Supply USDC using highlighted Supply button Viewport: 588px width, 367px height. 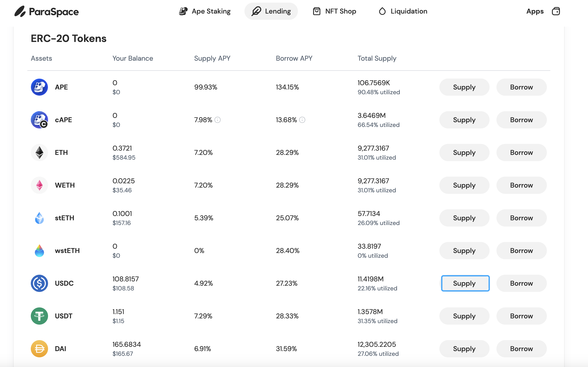[465, 283]
